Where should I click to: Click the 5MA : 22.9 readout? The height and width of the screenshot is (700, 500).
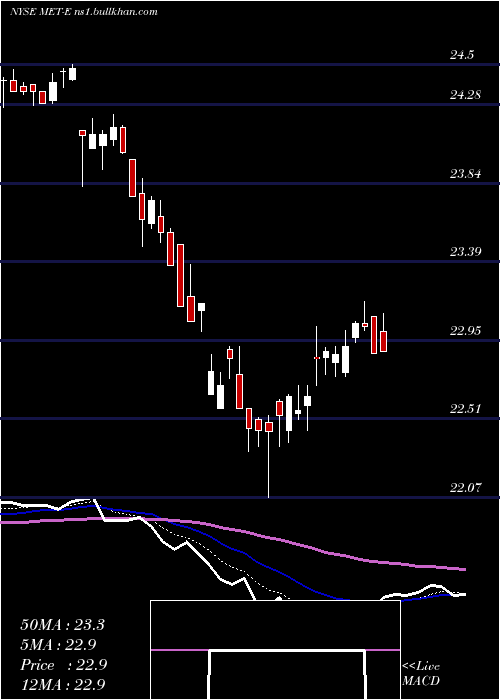click(x=58, y=645)
